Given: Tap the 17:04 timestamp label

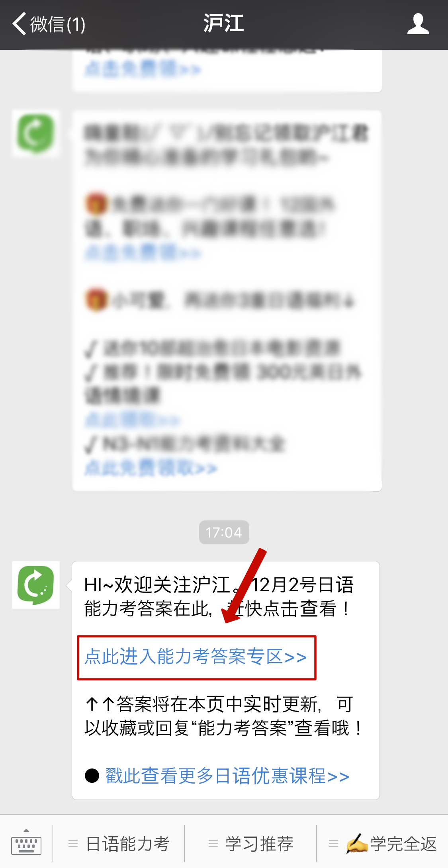Looking at the screenshot, I should pos(224,532).
